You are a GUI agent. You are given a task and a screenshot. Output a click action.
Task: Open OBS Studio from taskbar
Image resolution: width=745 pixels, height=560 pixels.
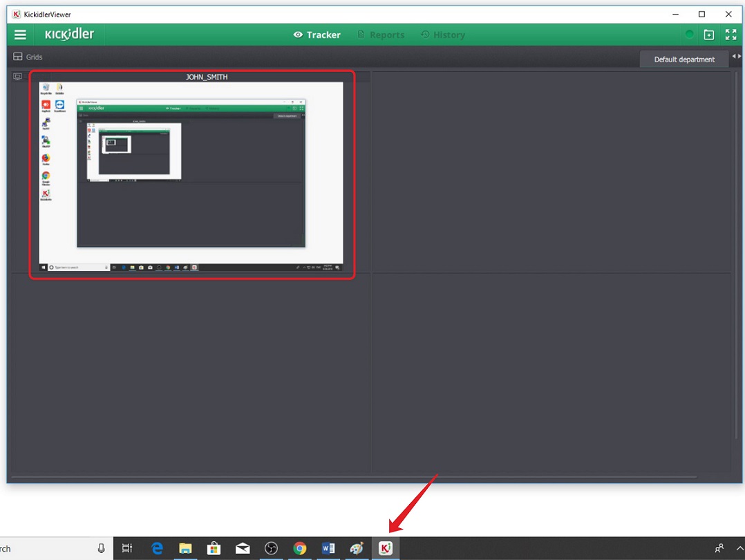[272, 548]
